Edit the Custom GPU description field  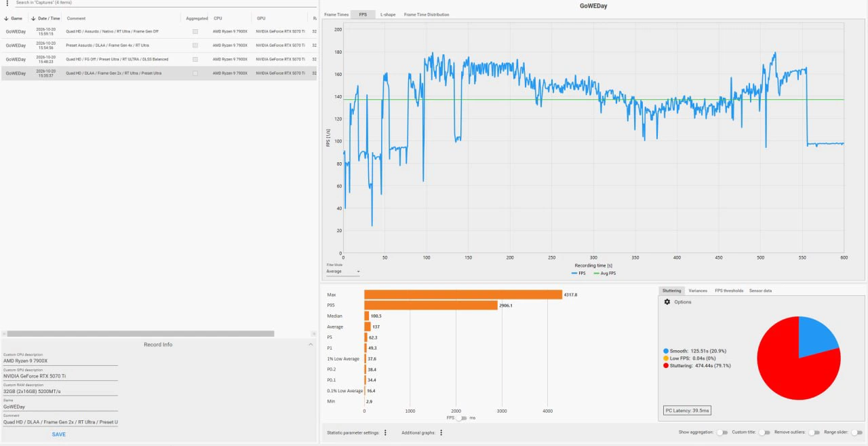[x=60, y=375]
